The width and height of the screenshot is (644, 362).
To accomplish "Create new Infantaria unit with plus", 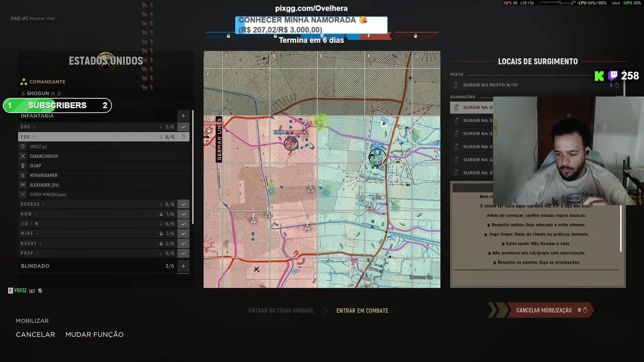I will (x=183, y=116).
